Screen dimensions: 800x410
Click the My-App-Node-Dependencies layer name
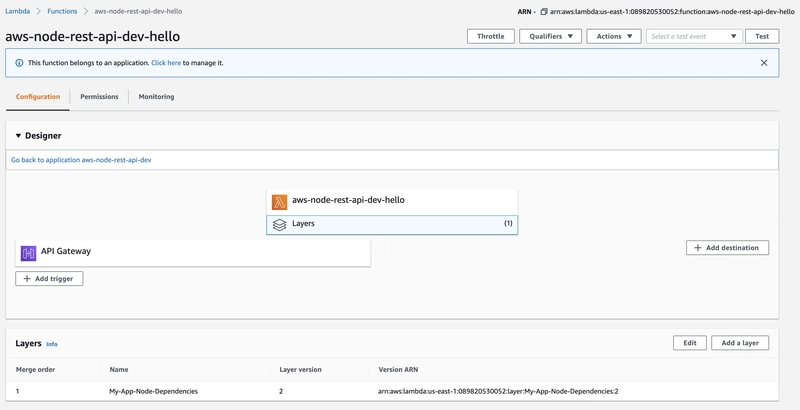pos(154,392)
